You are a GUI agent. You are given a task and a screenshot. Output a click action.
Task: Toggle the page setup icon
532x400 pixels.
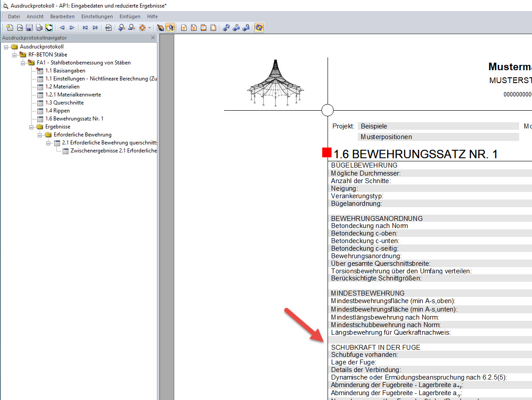[108, 27]
